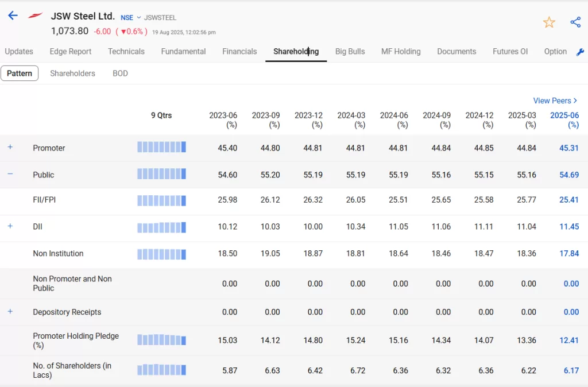Image resolution: width=588 pixels, height=387 pixels.
Task: Click the Promoter 9-quarter bar chart
Action: [161, 146]
